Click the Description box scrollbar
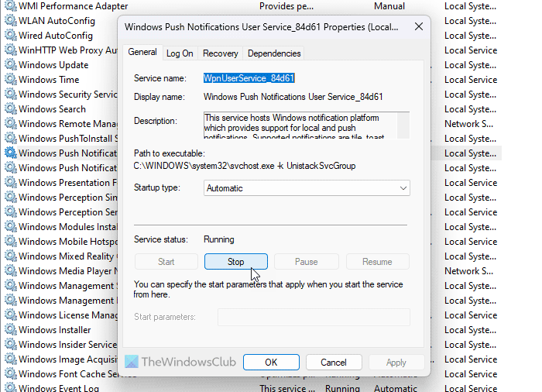This screenshot has width=542, height=392. pos(403,126)
